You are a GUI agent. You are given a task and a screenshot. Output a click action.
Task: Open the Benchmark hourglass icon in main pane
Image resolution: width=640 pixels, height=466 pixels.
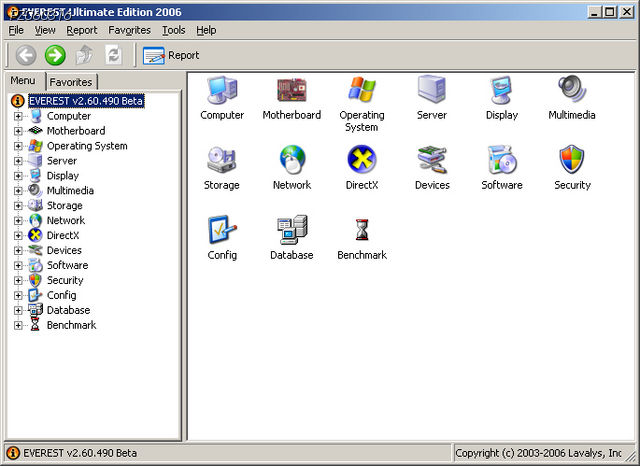tap(362, 230)
